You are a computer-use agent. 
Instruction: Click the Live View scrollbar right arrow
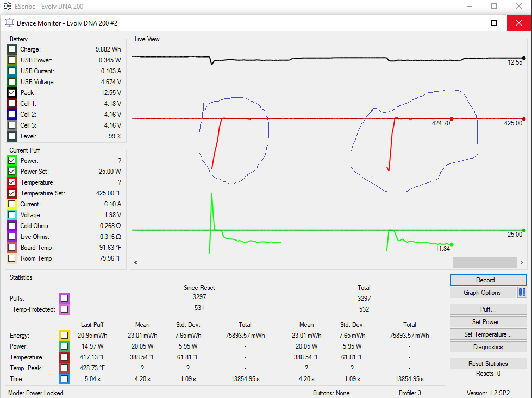pyautogui.click(x=522, y=262)
